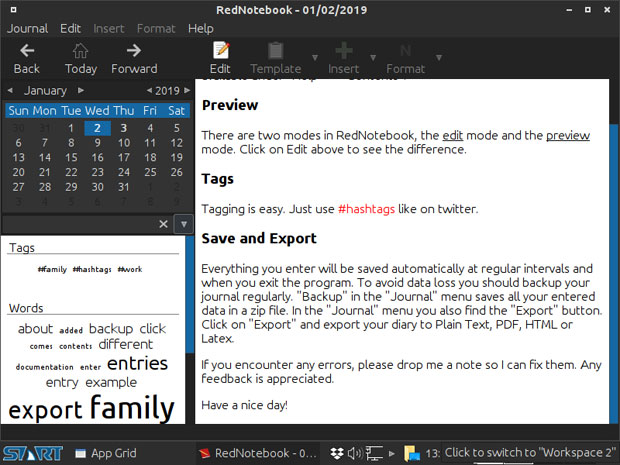Click the Insert plus icon

tap(344, 51)
